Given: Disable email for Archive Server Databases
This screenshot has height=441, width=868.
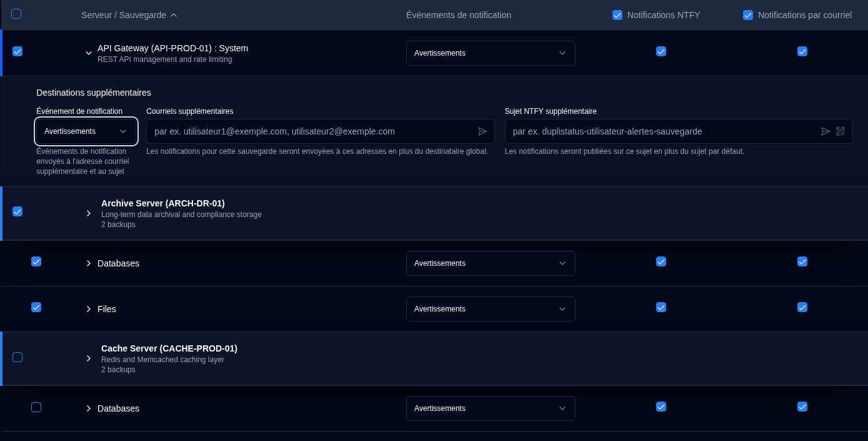Looking at the screenshot, I should 802,261.
